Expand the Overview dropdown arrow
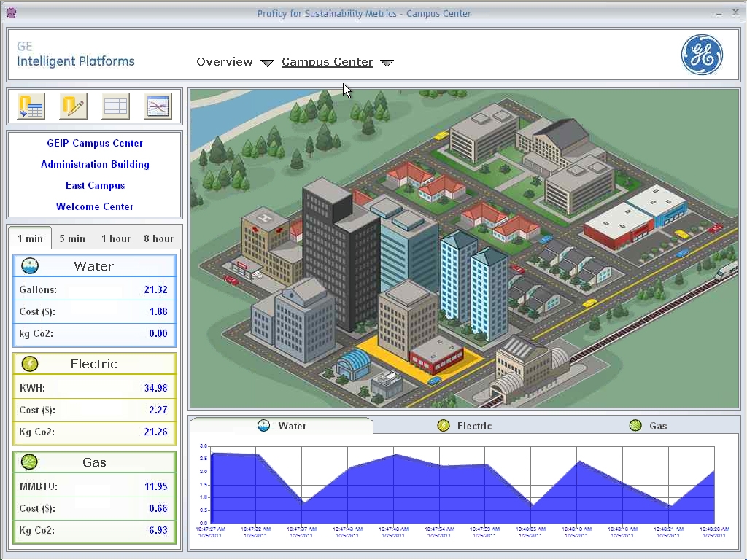The height and width of the screenshot is (560, 747). 267,63
